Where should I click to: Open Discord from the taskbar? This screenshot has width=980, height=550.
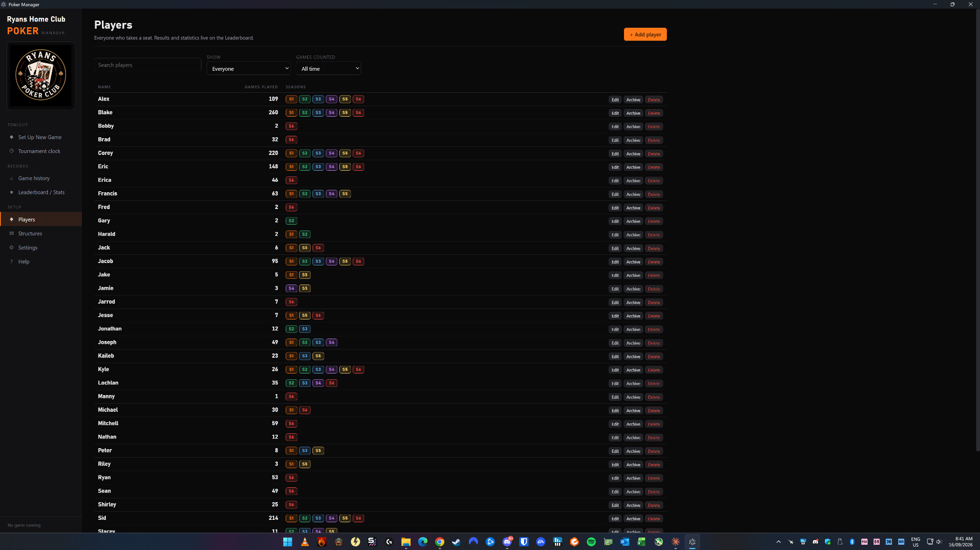[x=507, y=542]
